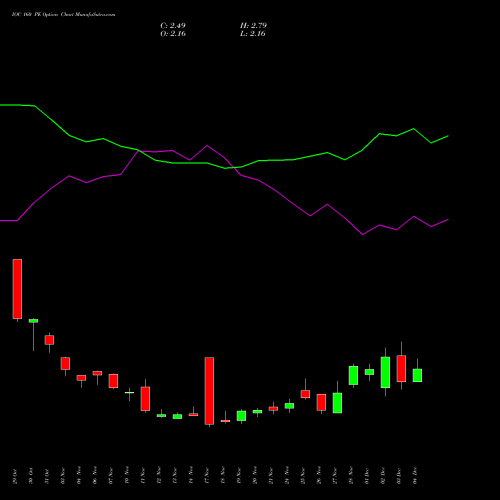Click the tall green candle for 02 Dec
500x500 pixels.
tap(385, 372)
